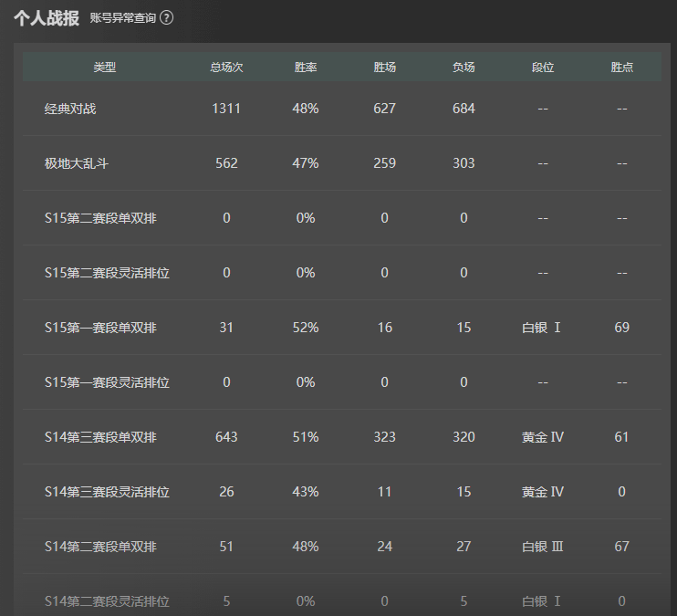Click total games 51 for S14第二赛段单双排
This screenshot has width=677, height=616.
(x=226, y=547)
